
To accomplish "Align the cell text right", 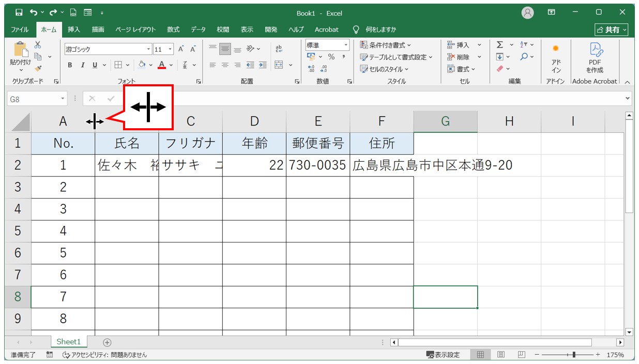I will pyautogui.click(x=237, y=65).
